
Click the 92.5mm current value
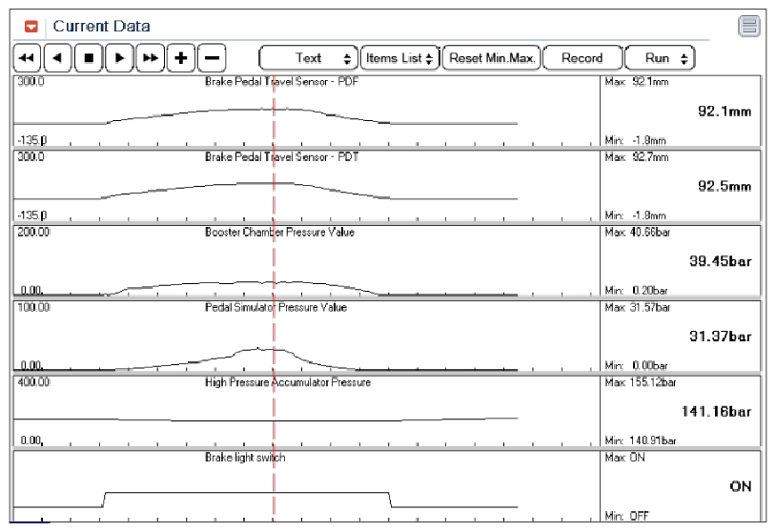coord(725,187)
